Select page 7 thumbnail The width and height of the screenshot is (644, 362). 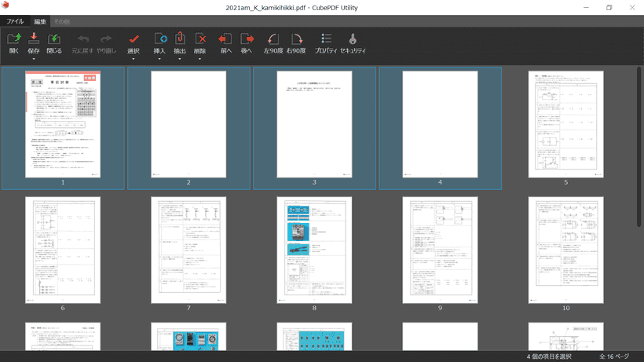pos(188,250)
